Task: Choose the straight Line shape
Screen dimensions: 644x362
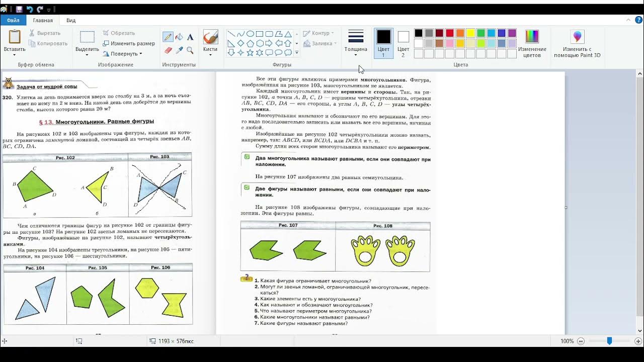Action: tap(231, 34)
